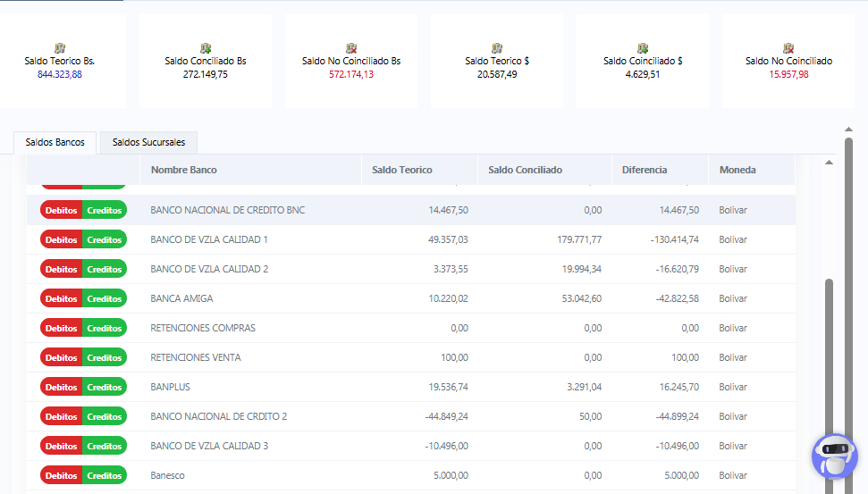Click Creditos for RETENCIONES VENTA
The height and width of the screenshot is (494, 868).
pyautogui.click(x=105, y=357)
